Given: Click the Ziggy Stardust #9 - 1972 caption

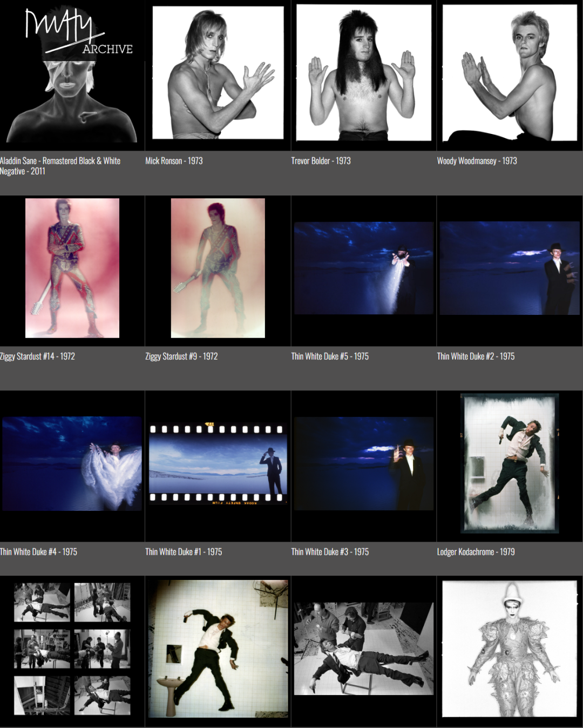Looking at the screenshot, I should (x=181, y=356).
